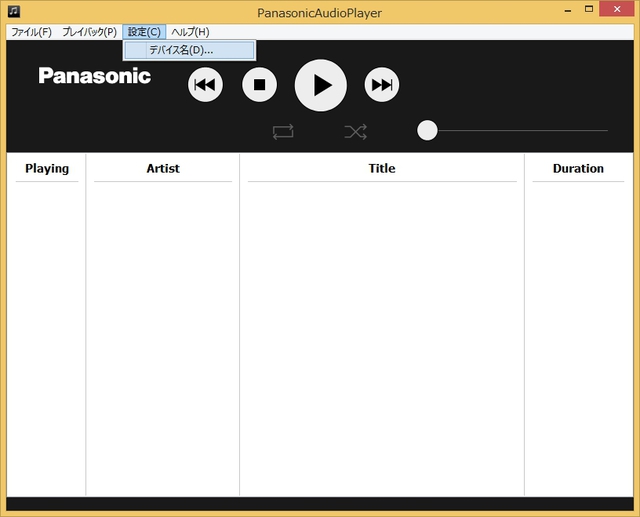
Task: Open the ヘルプ(H) menu
Action: click(190, 32)
